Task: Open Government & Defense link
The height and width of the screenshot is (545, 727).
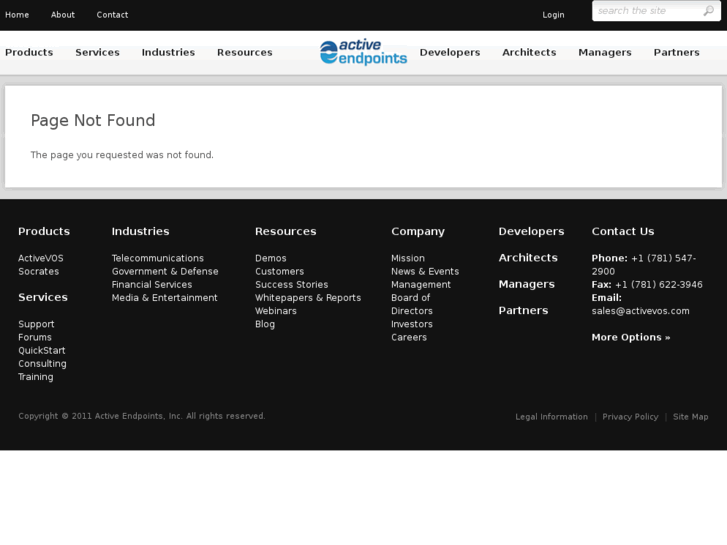Action: (x=165, y=271)
